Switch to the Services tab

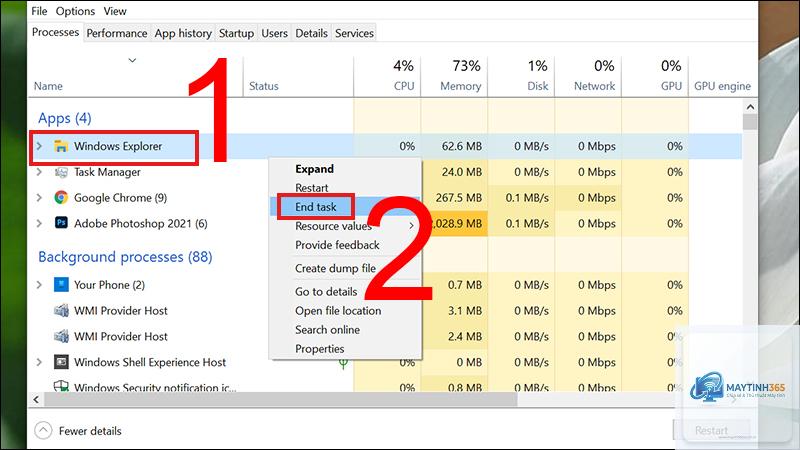pyautogui.click(x=354, y=33)
